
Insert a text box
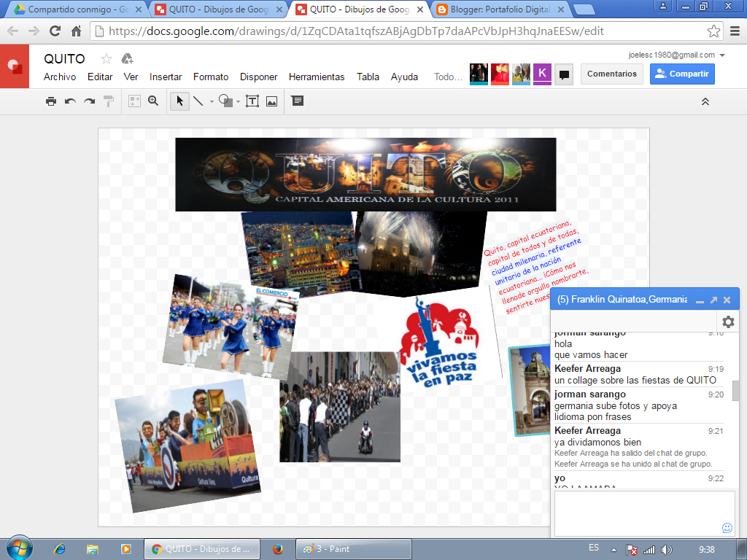253,101
